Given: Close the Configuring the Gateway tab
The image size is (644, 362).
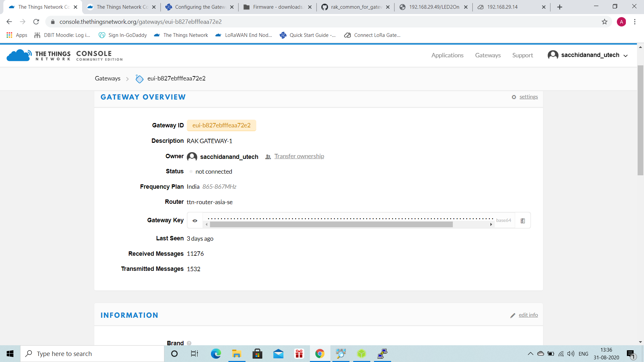Looking at the screenshot, I should [232, 7].
